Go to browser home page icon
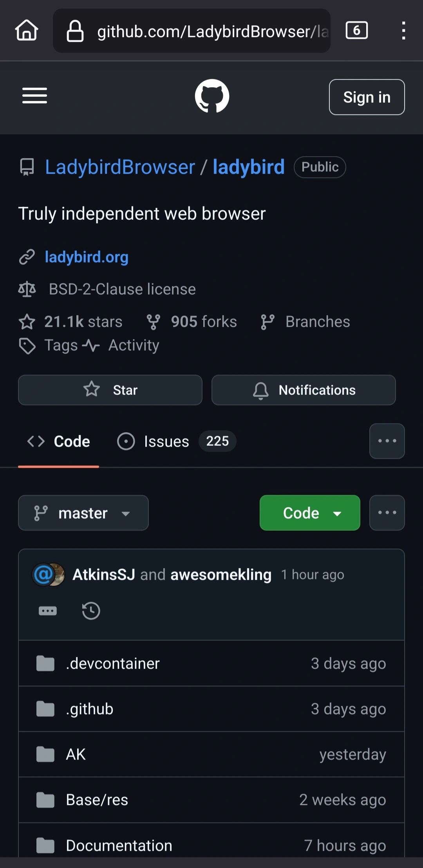 pyautogui.click(x=27, y=31)
